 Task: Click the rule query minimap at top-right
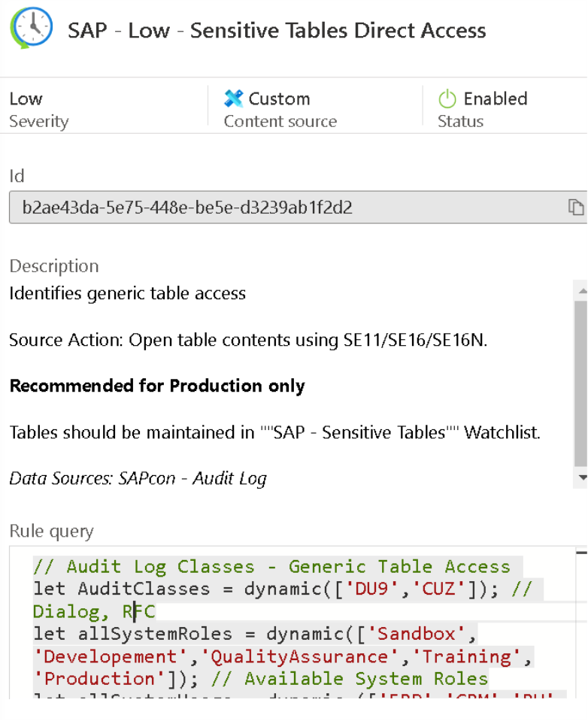(581, 553)
